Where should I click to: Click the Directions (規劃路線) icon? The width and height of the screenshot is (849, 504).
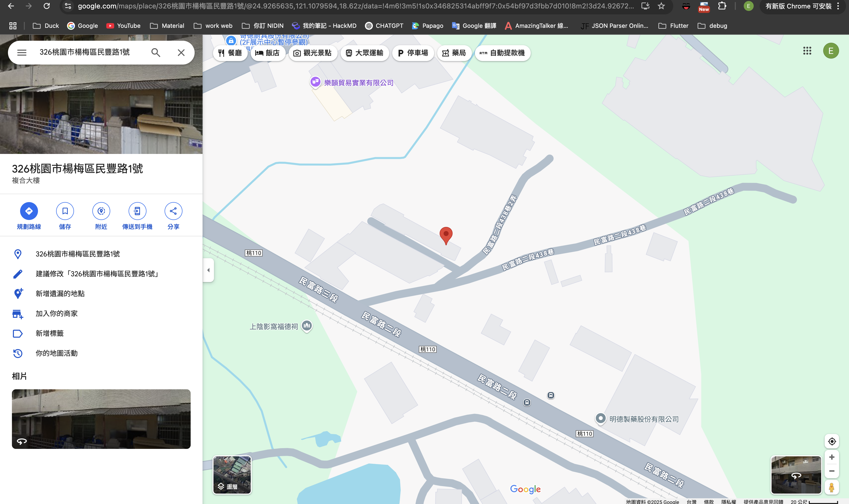click(29, 211)
